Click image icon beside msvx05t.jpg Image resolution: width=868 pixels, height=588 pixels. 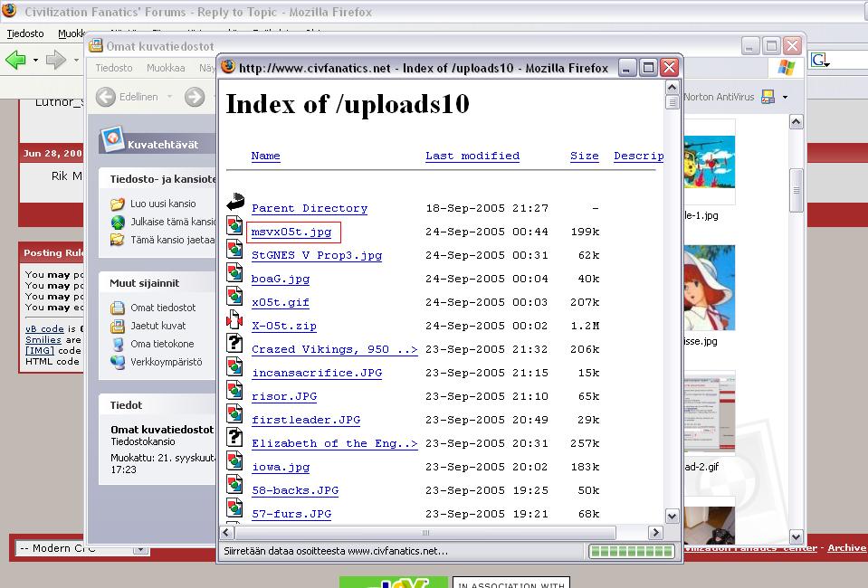(234, 225)
